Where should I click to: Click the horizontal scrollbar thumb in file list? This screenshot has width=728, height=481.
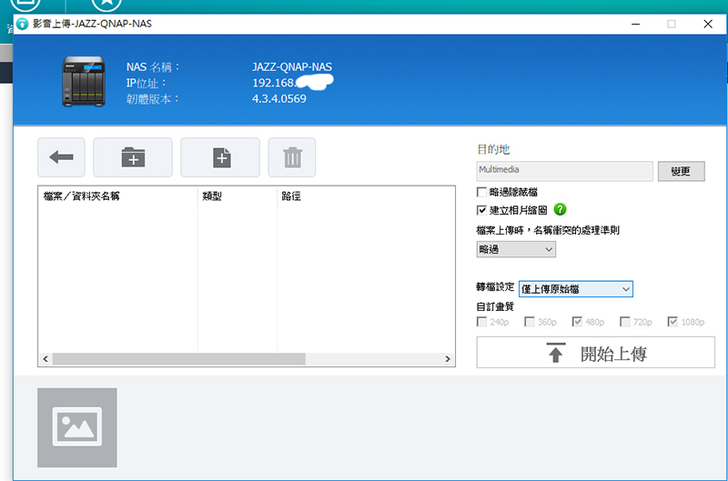(179, 359)
